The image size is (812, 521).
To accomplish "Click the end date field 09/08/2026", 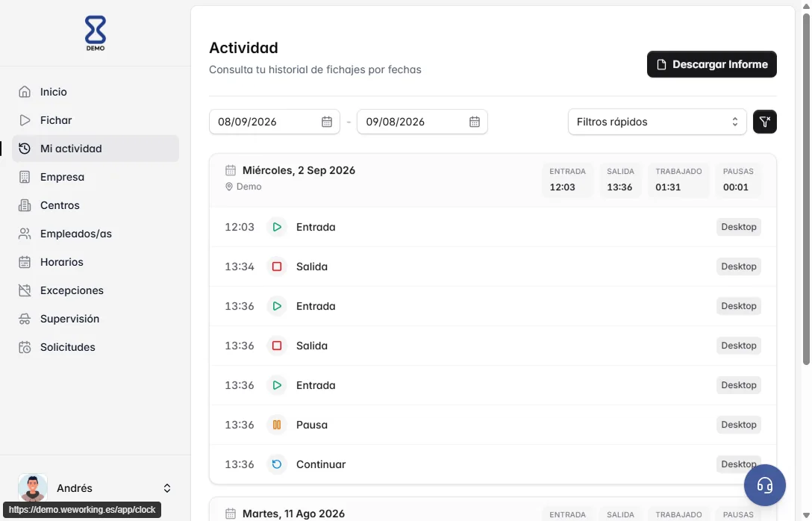I will tap(422, 122).
